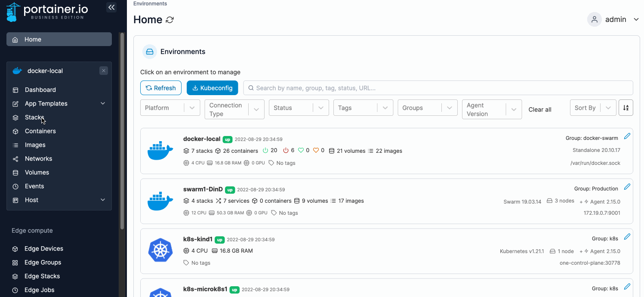
Task: Expand the Host submenu
Action: coord(102,200)
